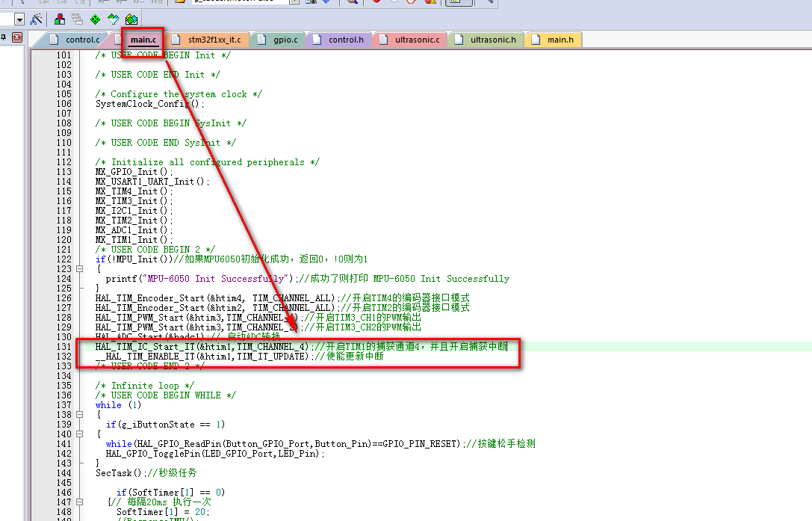Switch to the control.c tab
The image size is (812, 521).
[75, 40]
